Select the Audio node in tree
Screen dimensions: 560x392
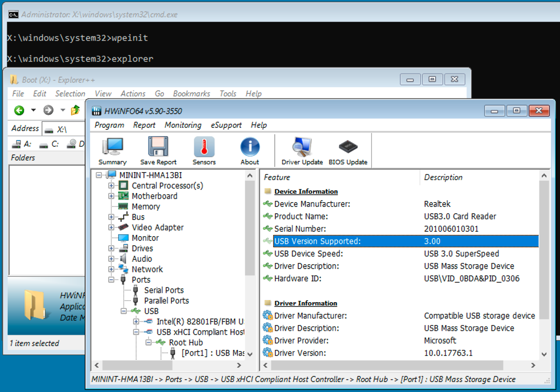142,259
